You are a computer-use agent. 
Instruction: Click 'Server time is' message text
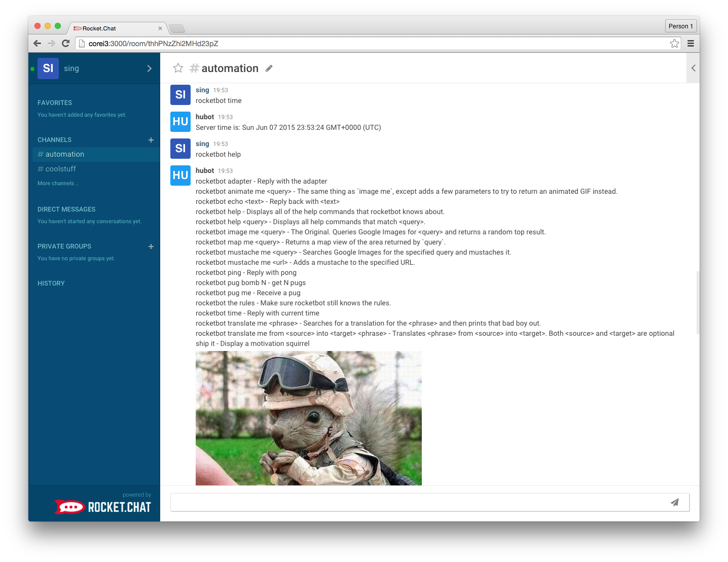click(288, 128)
